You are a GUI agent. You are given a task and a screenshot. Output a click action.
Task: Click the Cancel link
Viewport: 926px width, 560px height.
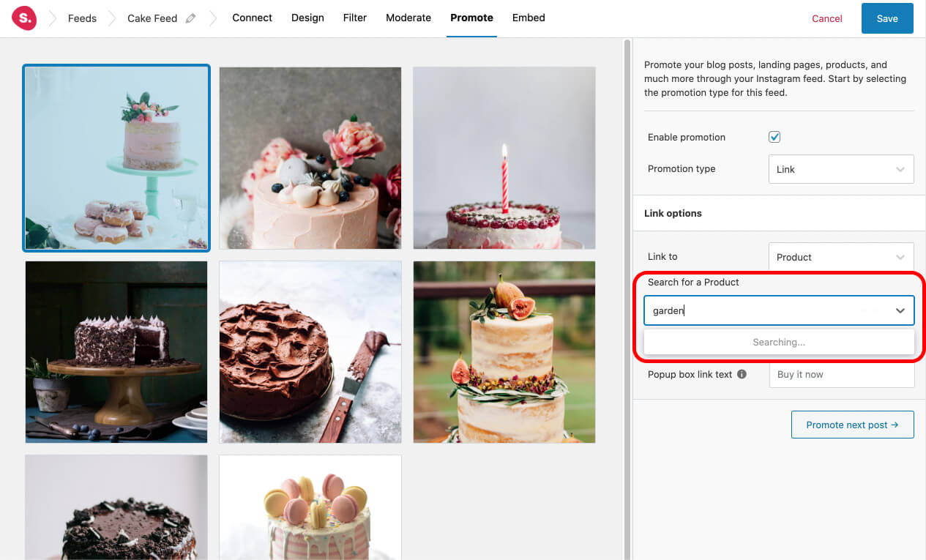tap(827, 18)
